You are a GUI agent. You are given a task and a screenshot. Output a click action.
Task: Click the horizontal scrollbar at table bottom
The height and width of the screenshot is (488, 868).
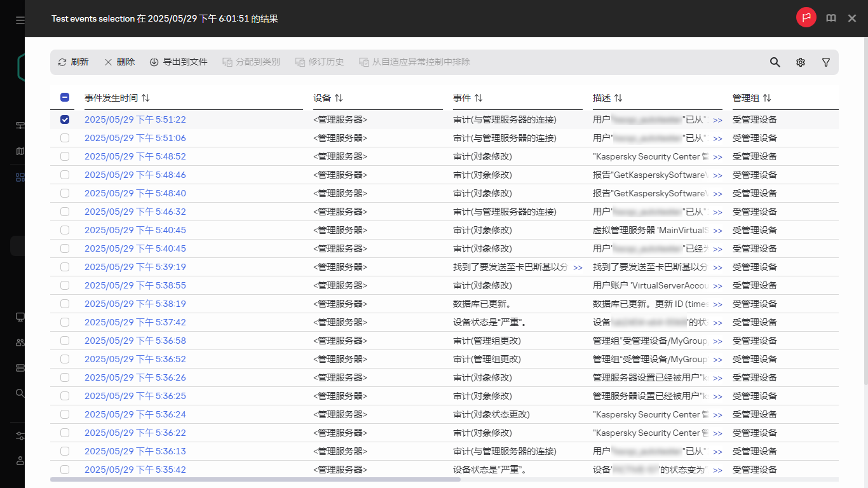tap(254, 480)
